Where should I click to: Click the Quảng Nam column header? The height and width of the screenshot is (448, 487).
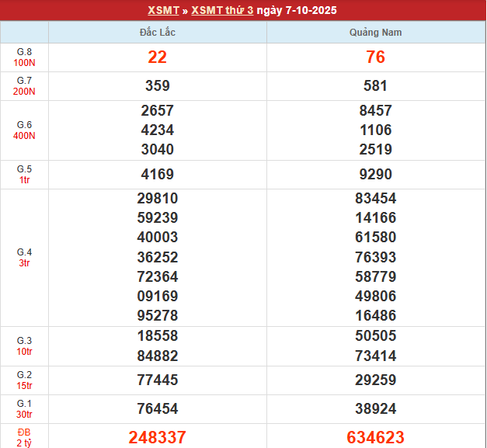click(x=376, y=33)
